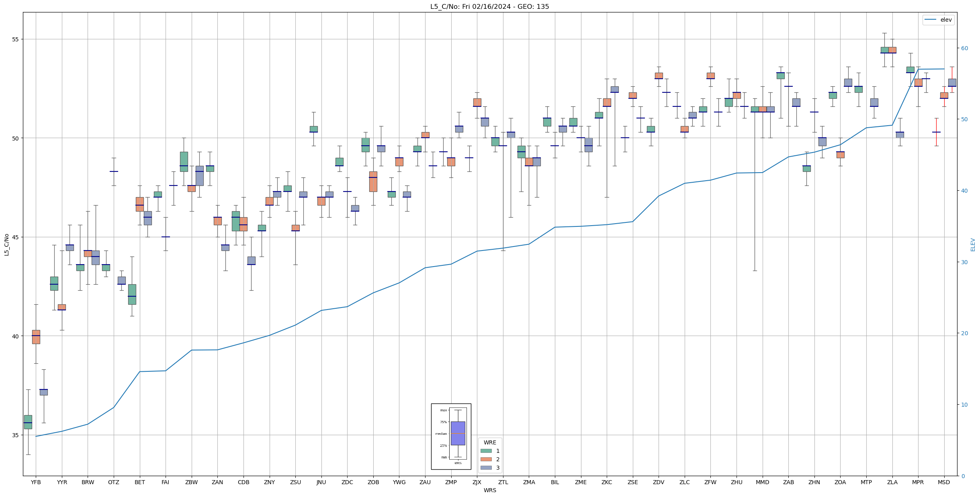Viewport: 980px width, 497px height.
Task: Click the boxplot explanation inset diagram
Action: click(x=451, y=436)
